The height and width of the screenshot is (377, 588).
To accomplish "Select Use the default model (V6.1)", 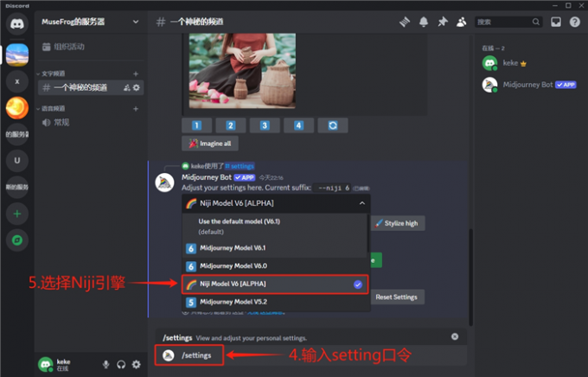I will click(x=274, y=227).
